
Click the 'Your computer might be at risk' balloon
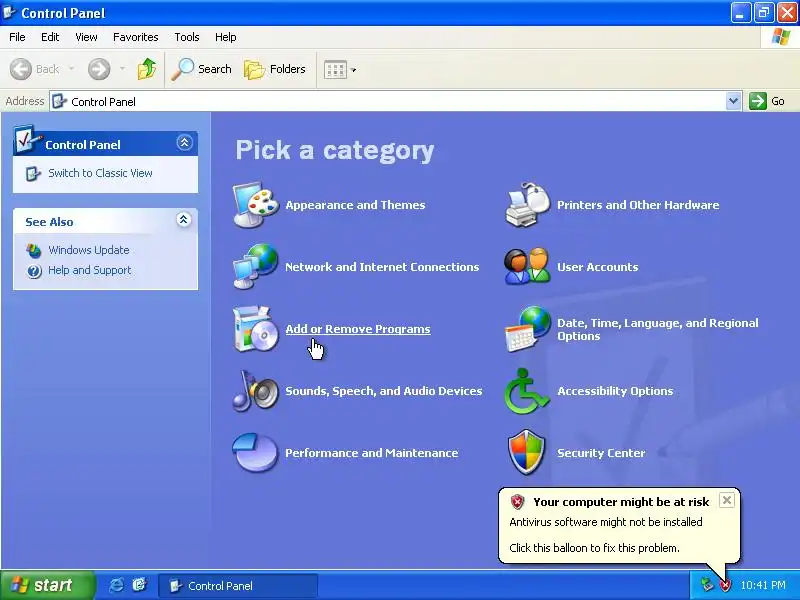[x=619, y=526]
